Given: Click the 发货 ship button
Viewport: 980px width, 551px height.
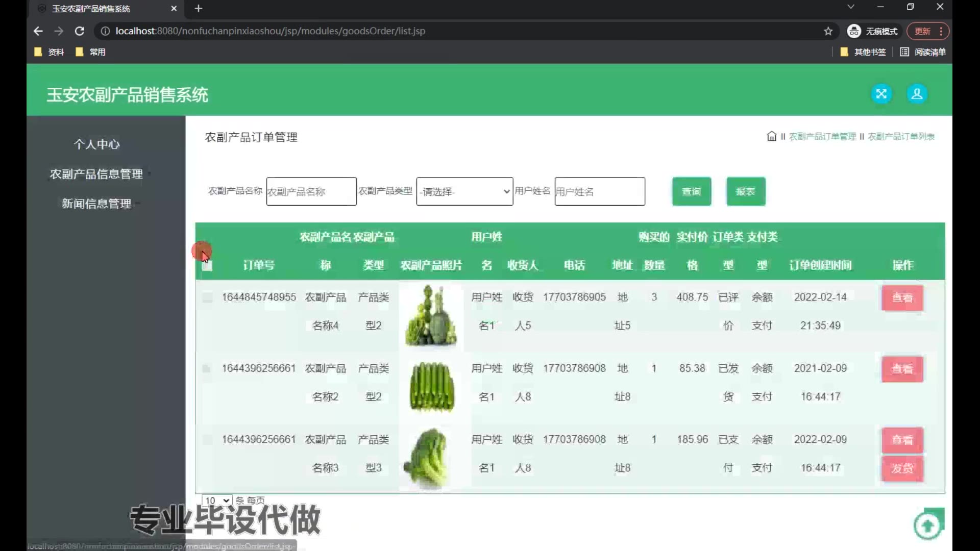Looking at the screenshot, I should pos(902,468).
